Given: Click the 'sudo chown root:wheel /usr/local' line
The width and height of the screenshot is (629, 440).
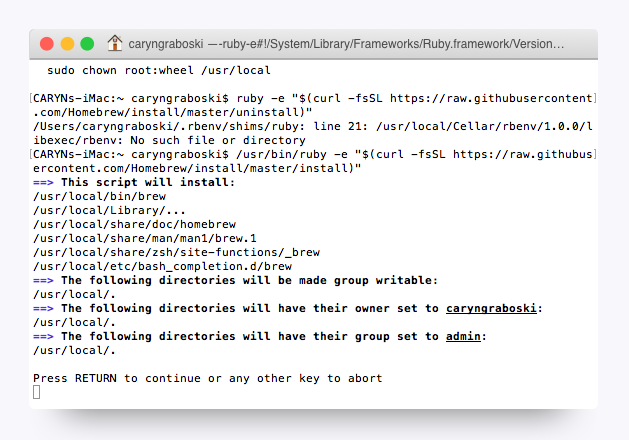Looking at the screenshot, I should (x=158, y=71).
